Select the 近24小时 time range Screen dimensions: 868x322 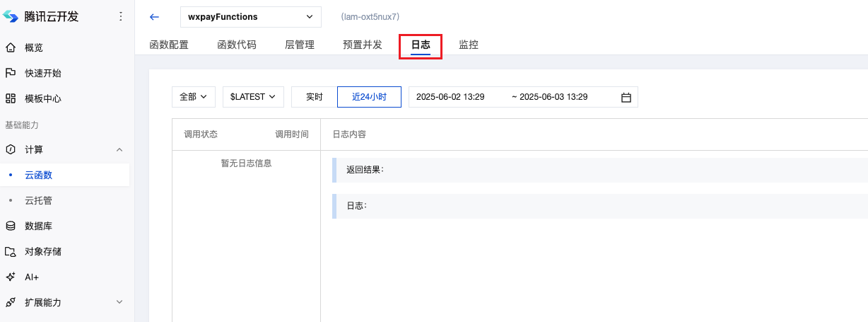(369, 97)
